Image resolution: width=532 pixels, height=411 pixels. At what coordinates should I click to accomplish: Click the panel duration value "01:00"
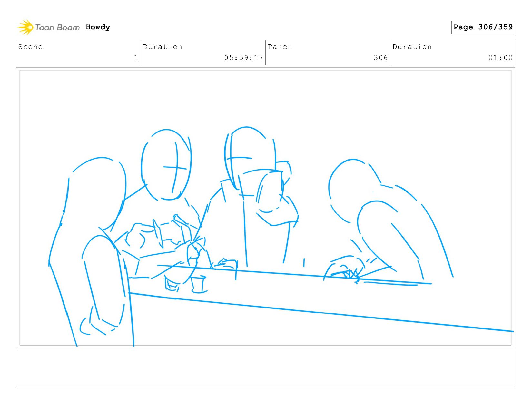pos(500,58)
